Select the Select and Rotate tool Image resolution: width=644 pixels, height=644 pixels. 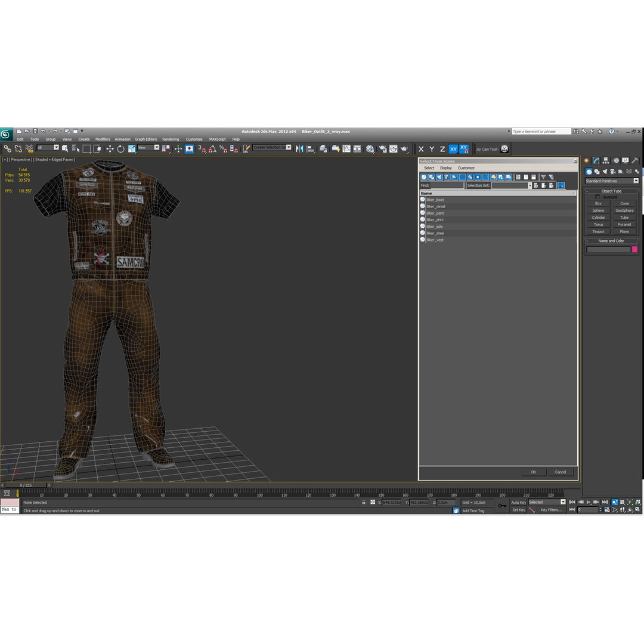pos(120,148)
